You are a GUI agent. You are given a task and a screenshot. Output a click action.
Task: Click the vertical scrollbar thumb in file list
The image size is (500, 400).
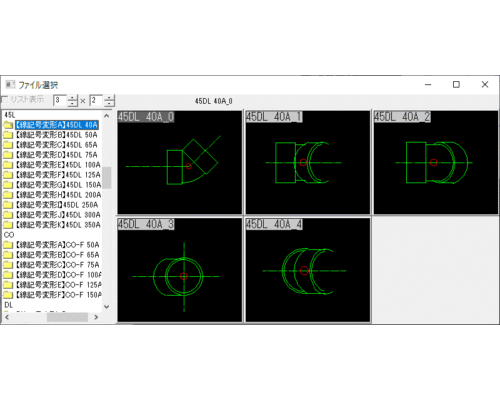(107, 178)
